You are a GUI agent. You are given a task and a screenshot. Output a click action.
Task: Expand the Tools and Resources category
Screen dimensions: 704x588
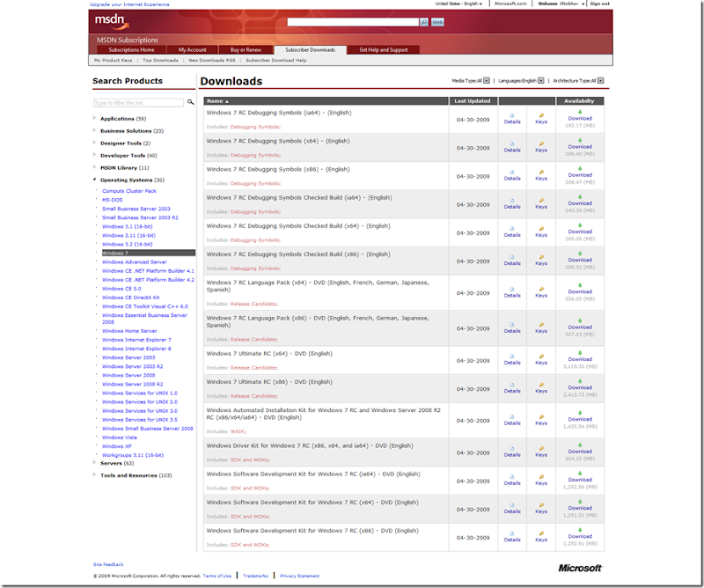[x=94, y=474]
